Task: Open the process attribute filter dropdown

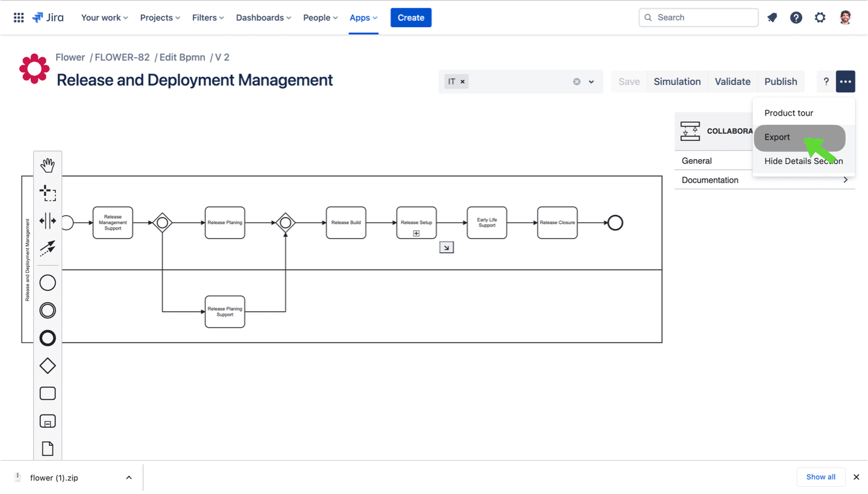Action: 590,81
